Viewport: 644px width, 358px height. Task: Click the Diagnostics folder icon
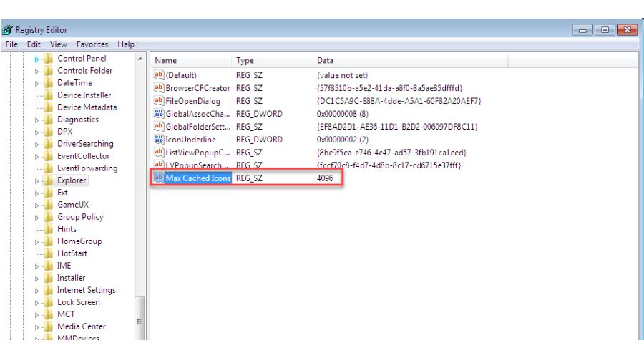coord(49,119)
